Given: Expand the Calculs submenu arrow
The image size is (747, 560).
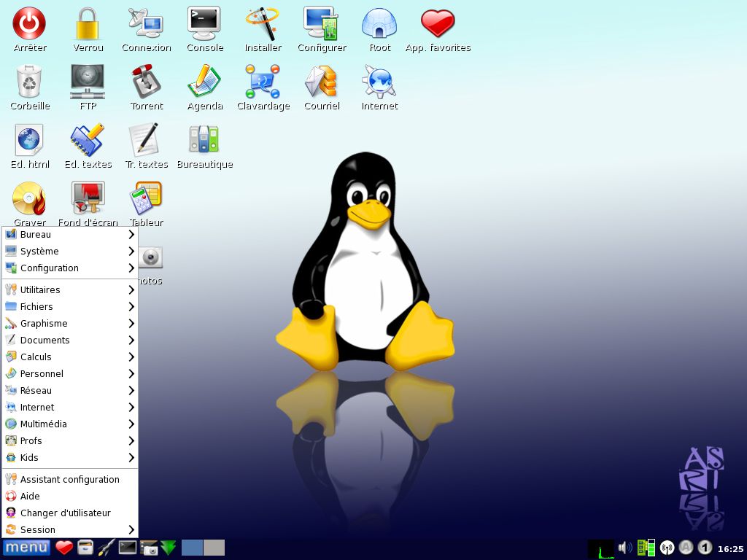Looking at the screenshot, I should click(x=131, y=357).
